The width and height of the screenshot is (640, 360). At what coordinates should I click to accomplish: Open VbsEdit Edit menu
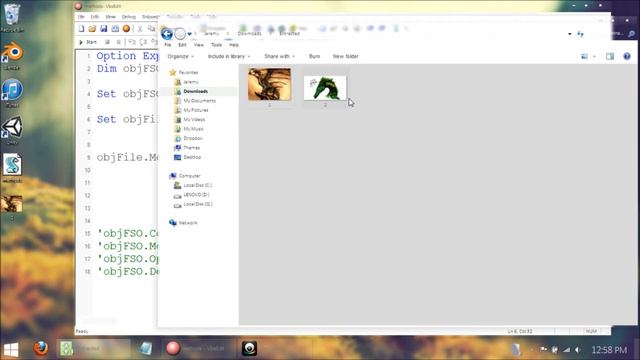pyautogui.click(x=95, y=17)
